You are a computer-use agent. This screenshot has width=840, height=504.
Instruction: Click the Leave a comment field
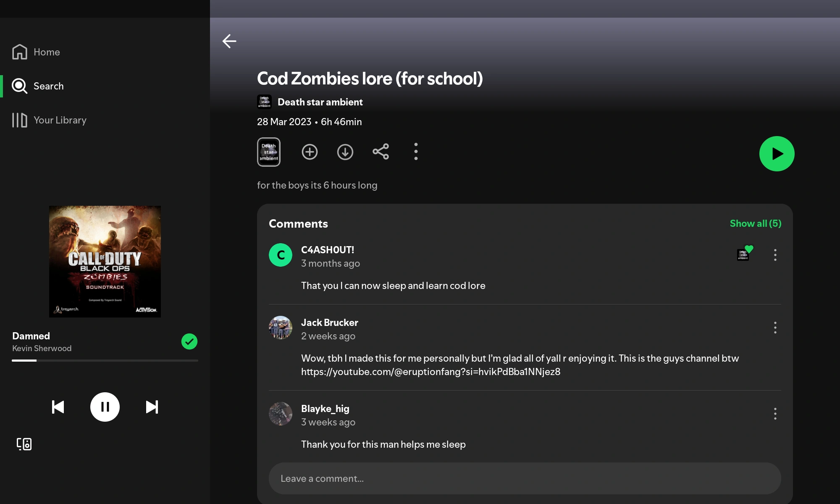pos(524,478)
